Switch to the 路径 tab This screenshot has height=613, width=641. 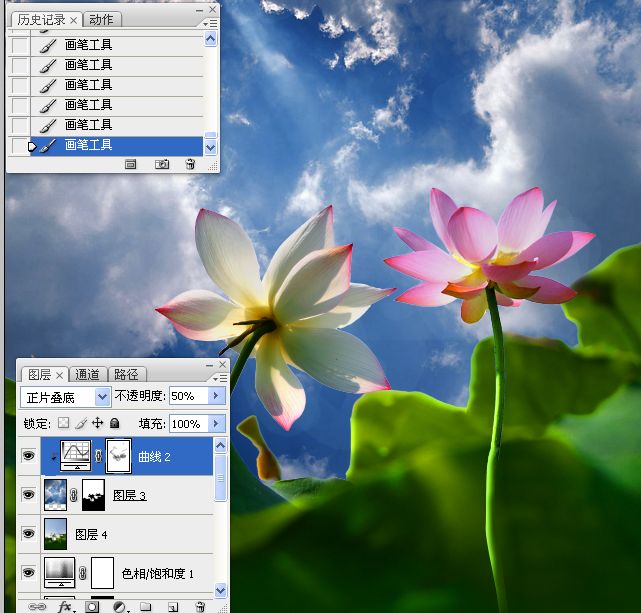(x=126, y=374)
